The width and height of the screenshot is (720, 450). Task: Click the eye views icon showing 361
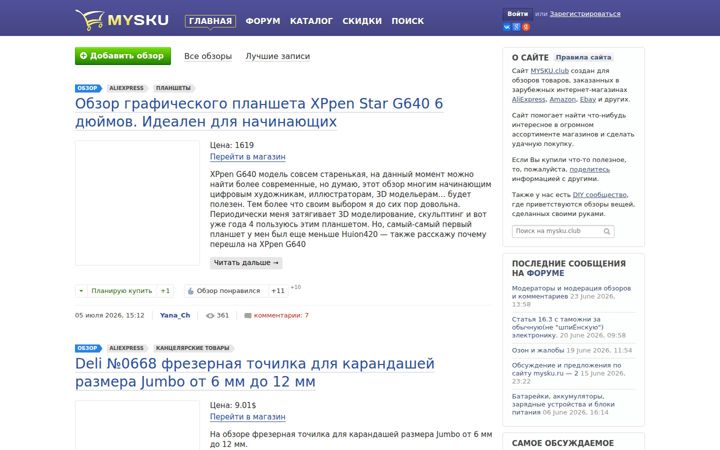(x=210, y=315)
